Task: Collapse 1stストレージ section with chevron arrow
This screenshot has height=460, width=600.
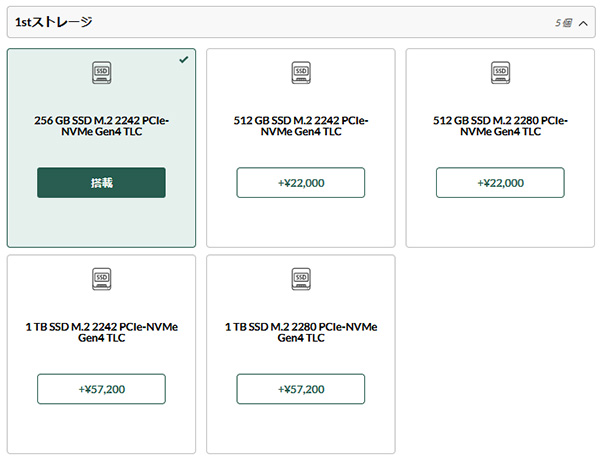Action: (583, 24)
